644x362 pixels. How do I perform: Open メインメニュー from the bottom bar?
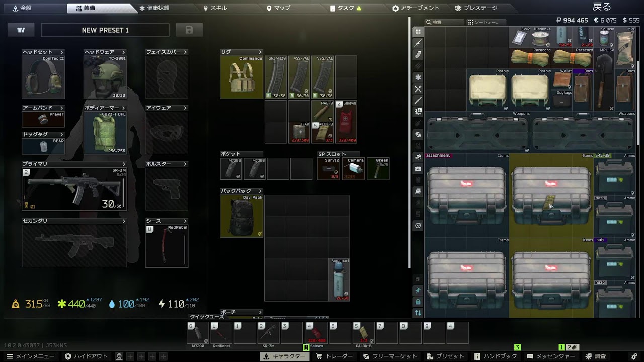[x=30, y=356]
